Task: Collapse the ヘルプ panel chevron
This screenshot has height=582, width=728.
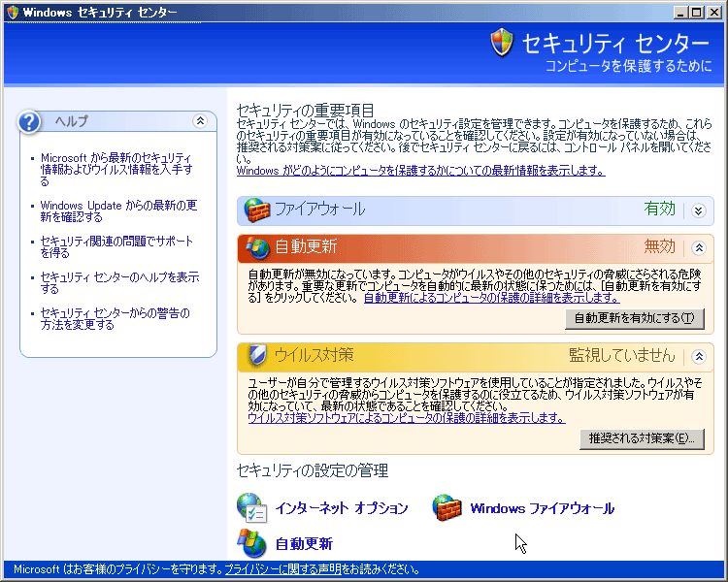Action: point(200,121)
